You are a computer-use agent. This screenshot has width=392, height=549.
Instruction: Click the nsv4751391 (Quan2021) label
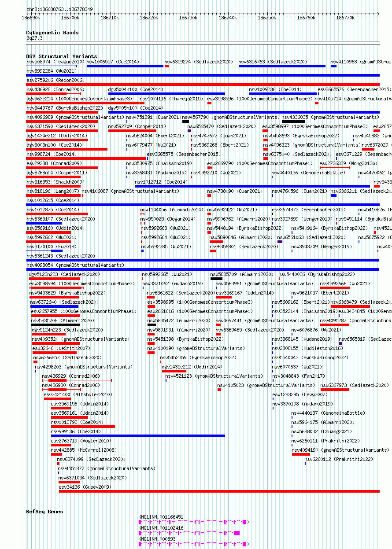pyautogui.click(x=154, y=117)
